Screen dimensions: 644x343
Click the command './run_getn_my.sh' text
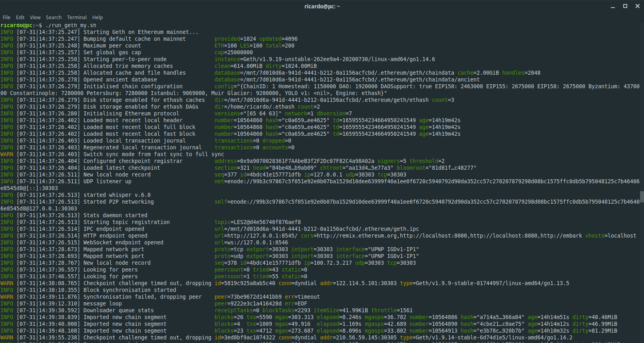71,25
